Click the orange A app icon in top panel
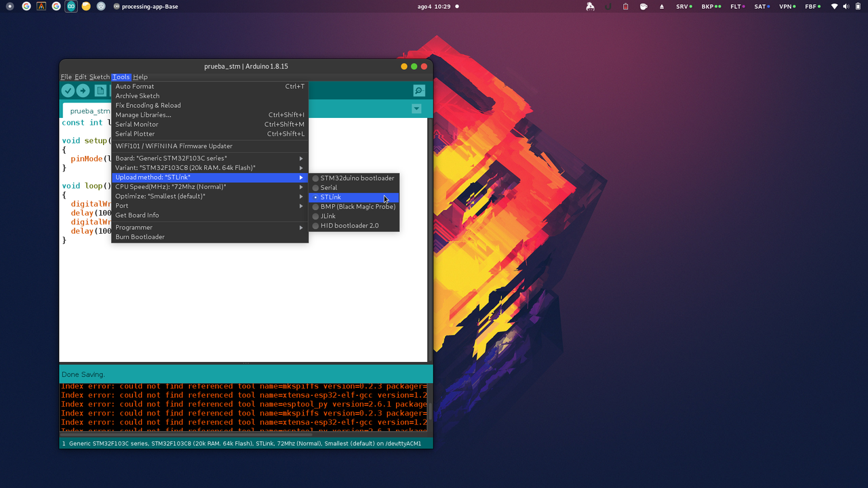This screenshot has height=488, width=868. click(x=41, y=6)
